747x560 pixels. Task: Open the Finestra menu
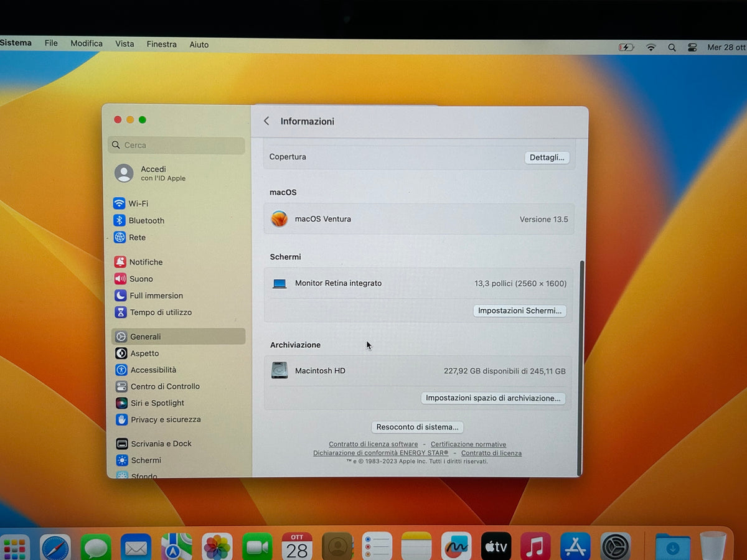tap(162, 44)
